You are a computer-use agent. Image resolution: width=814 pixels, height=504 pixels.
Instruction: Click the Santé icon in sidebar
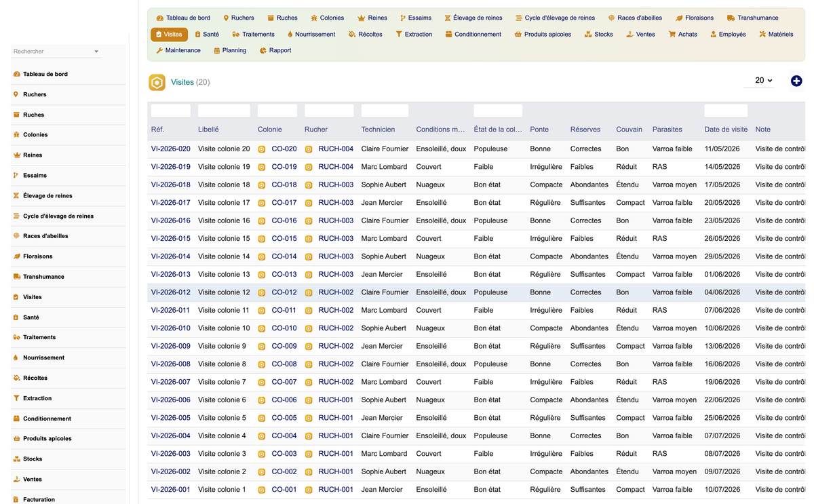[16, 317]
